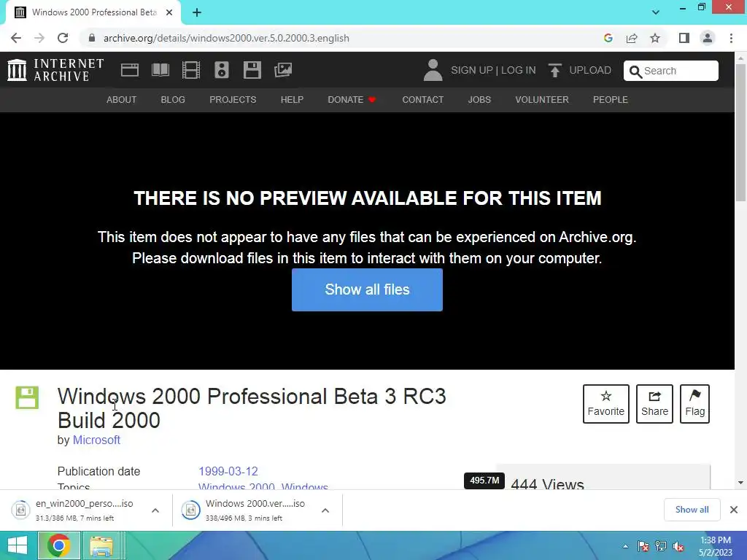Click the Favorite button
Viewport: 747px width, 560px height.
click(606, 404)
